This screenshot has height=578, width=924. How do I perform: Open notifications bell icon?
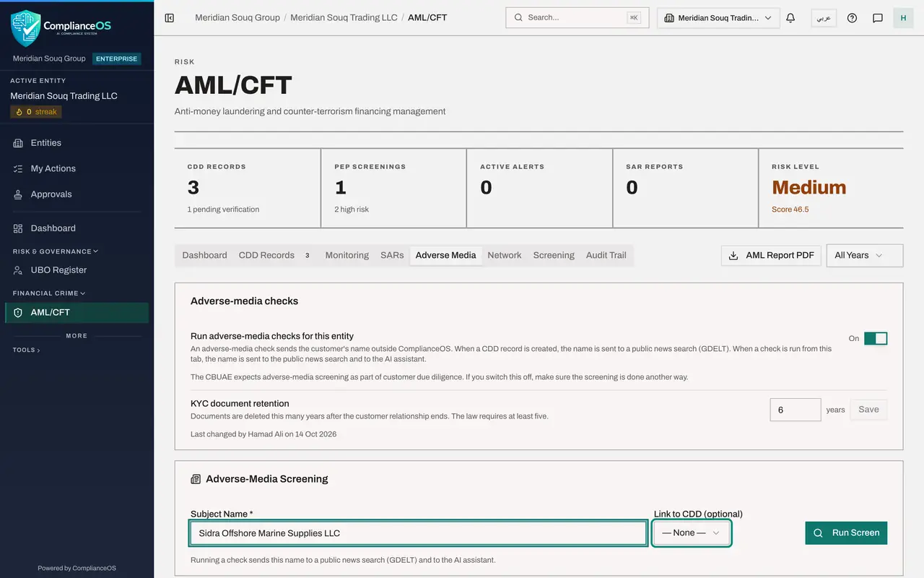(x=790, y=18)
